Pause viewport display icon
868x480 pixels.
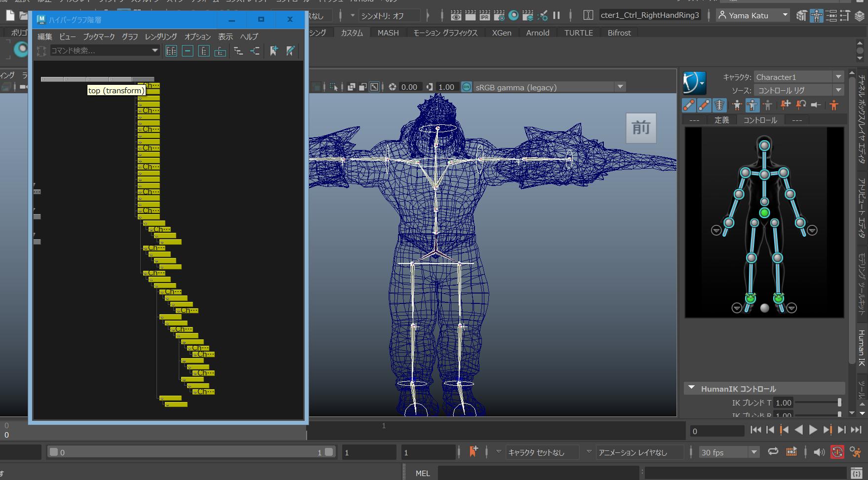[x=556, y=16]
